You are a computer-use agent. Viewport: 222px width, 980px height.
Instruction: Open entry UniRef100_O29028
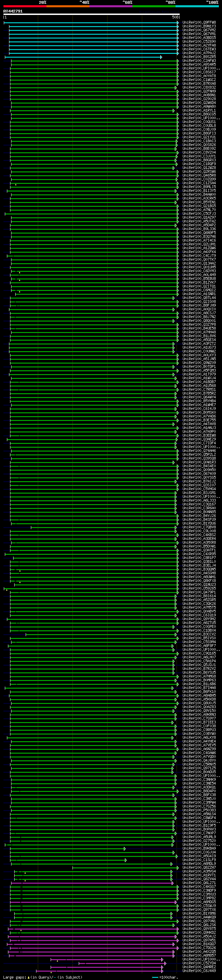click(199, 99)
